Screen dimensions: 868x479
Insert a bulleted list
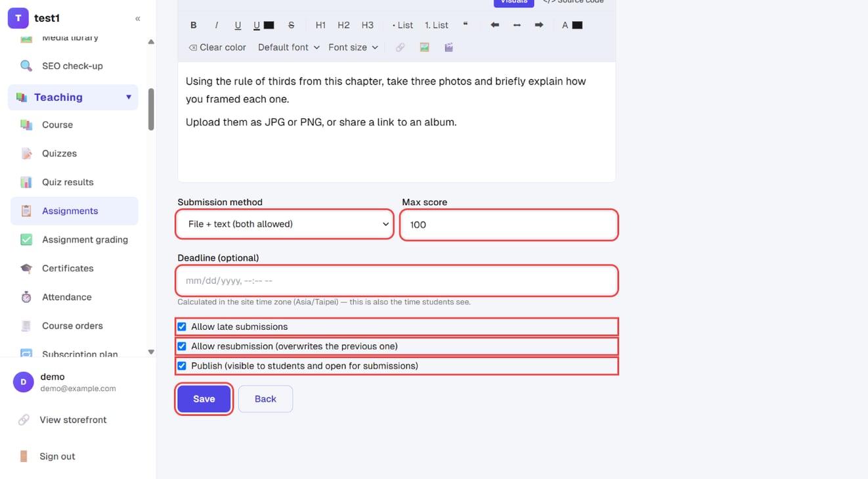(x=402, y=25)
